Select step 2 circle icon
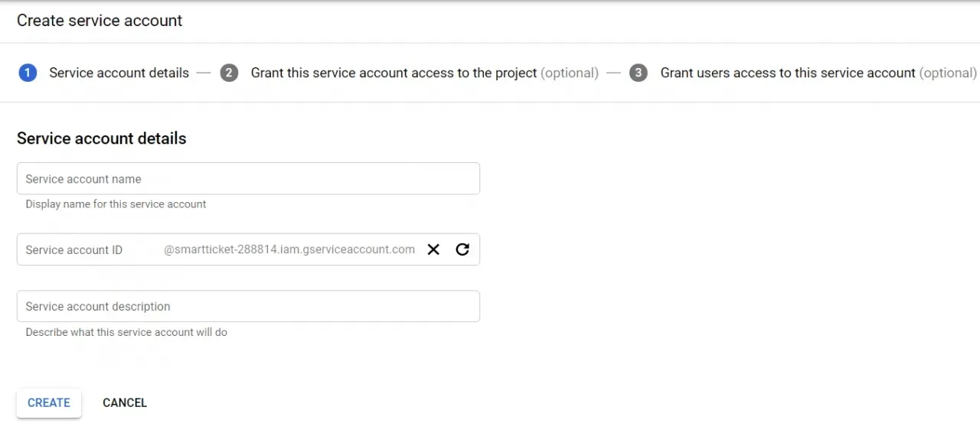 (229, 73)
